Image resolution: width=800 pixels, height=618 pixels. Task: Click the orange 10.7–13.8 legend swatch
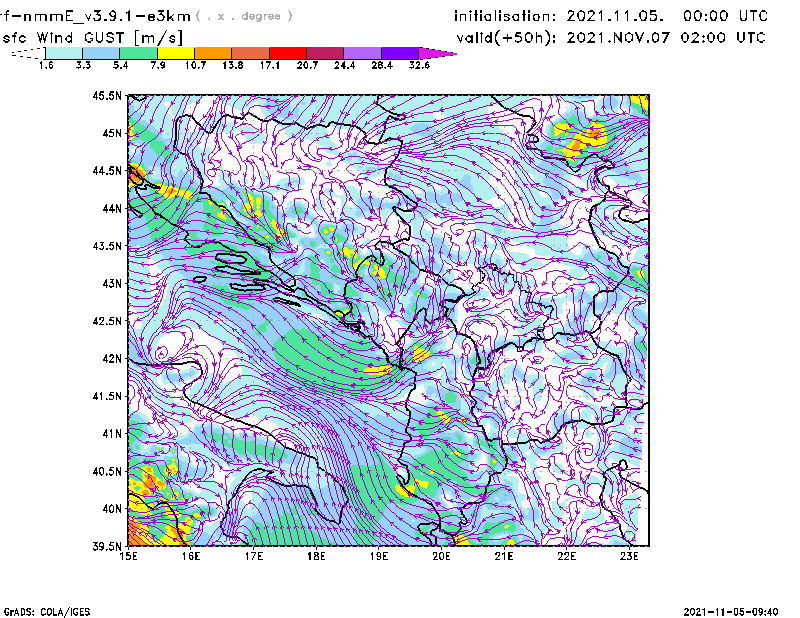click(213, 53)
